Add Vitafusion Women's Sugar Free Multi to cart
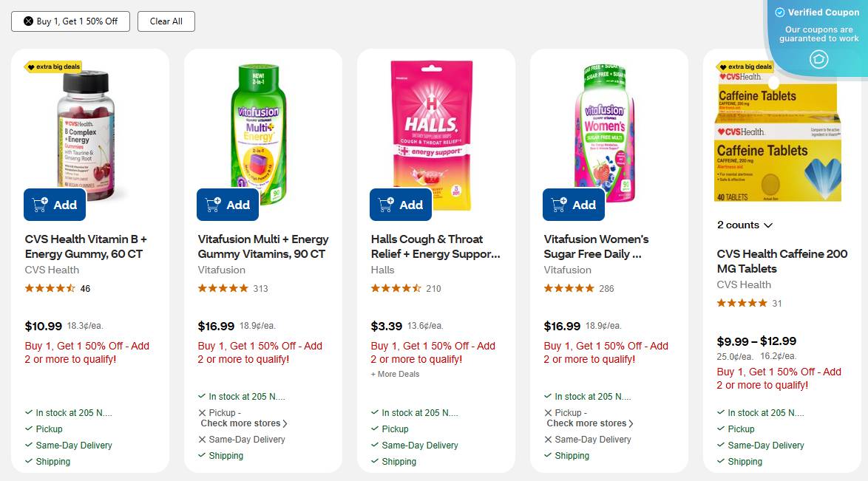This screenshot has width=868, height=481. (573, 204)
